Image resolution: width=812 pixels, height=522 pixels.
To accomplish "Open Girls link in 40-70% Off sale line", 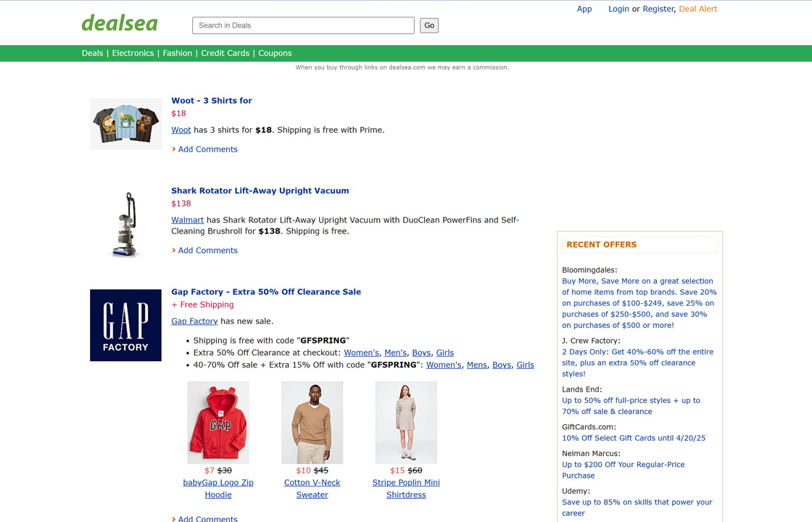I will point(525,365).
